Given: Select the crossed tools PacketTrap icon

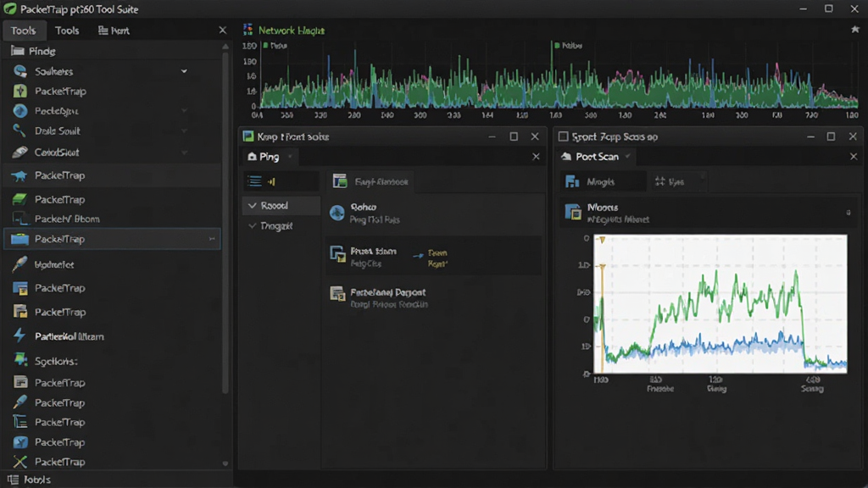Looking at the screenshot, I should (20, 462).
